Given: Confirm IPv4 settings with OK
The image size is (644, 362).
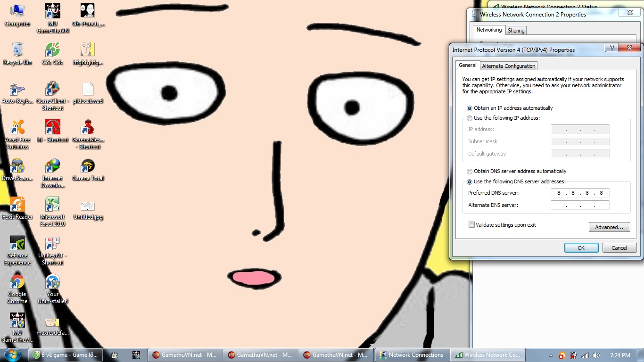Looking at the screenshot, I should point(581,248).
